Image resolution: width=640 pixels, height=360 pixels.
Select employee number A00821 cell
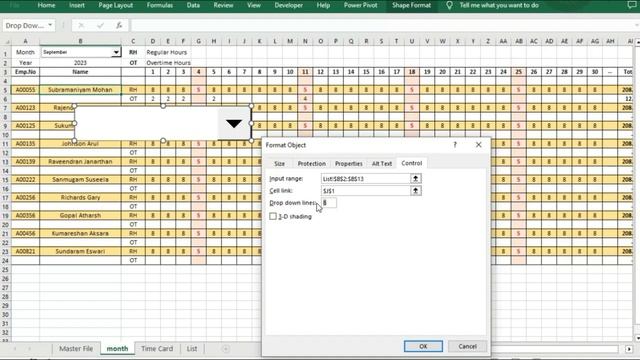[x=25, y=251]
